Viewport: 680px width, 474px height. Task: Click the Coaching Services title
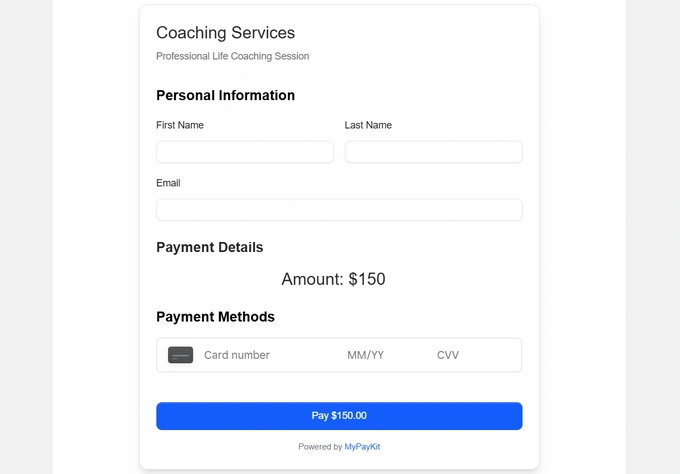tap(225, 33)
